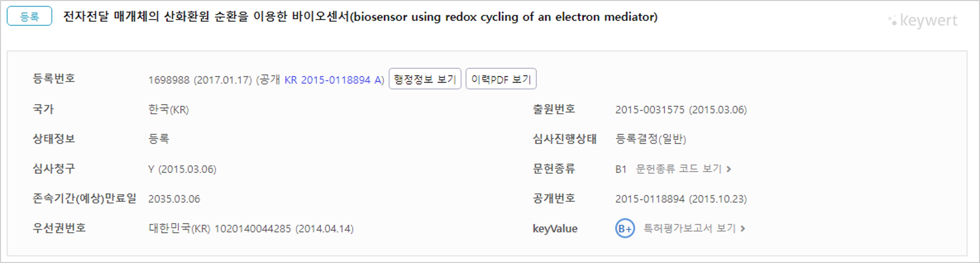Click the 한국(KR) country value

(169, 110)
